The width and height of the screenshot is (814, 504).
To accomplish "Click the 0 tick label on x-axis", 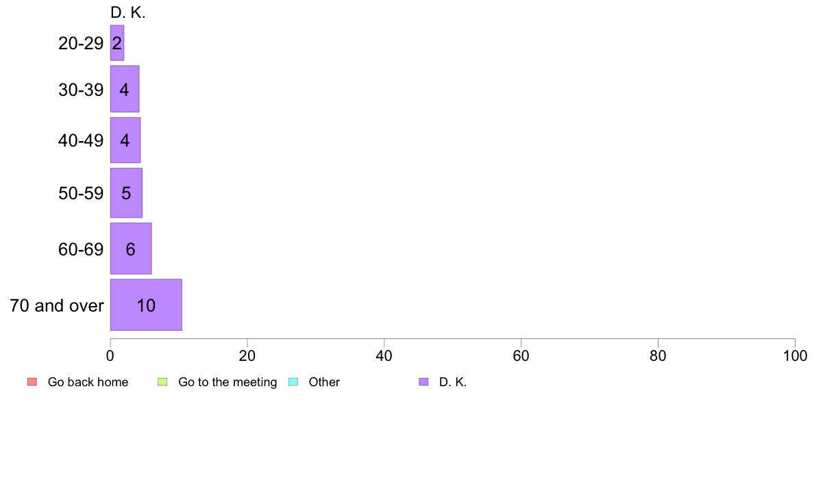I will [x=110, y=355].
